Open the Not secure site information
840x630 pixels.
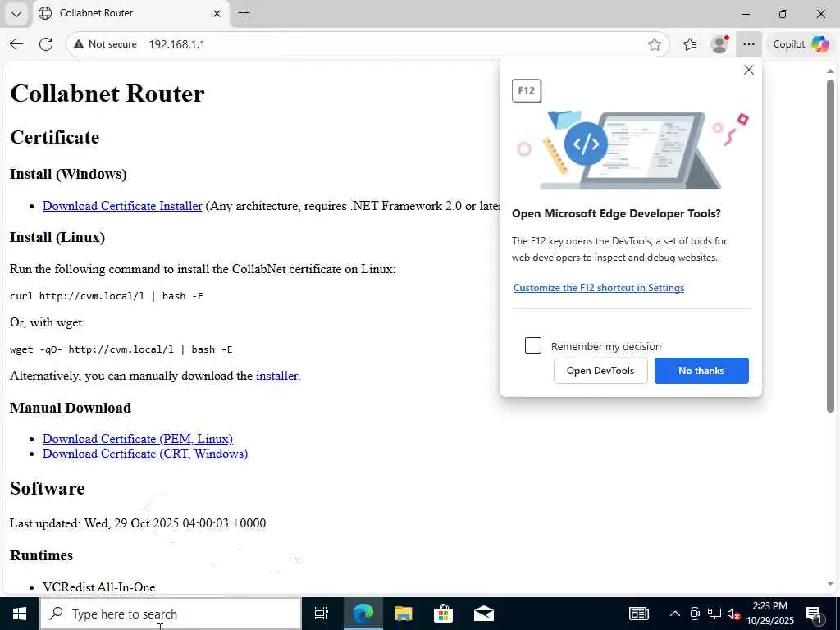coord(106,44)
